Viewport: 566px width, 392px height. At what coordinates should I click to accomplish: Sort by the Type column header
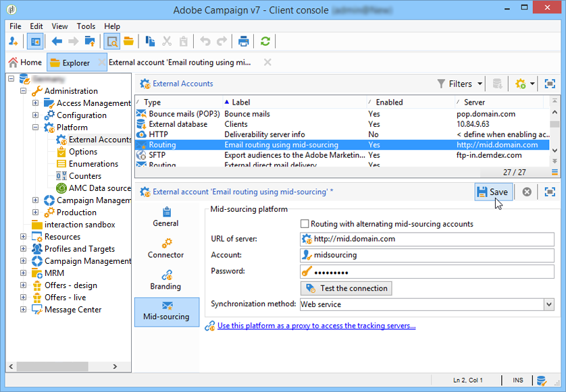[x=180, y=103]
